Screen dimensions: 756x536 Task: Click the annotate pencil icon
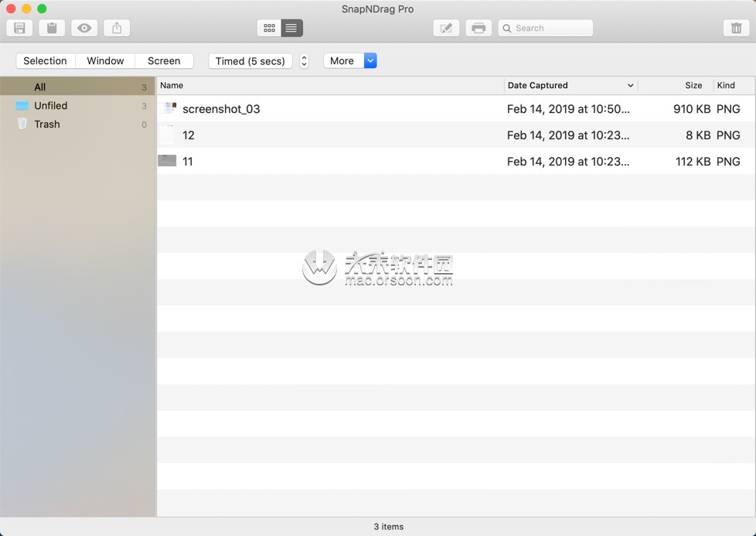point(446,27)
